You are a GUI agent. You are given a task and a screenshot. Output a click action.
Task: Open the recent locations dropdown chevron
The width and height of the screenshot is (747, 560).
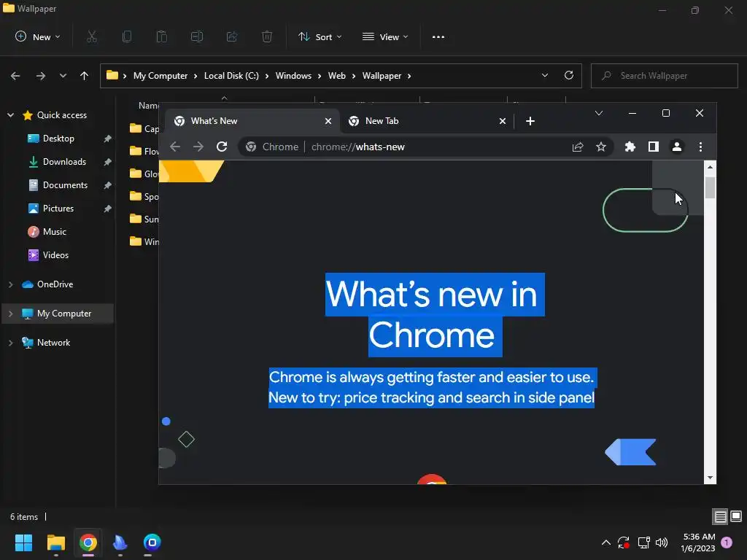pyautogui.click(x=63, y=76)
